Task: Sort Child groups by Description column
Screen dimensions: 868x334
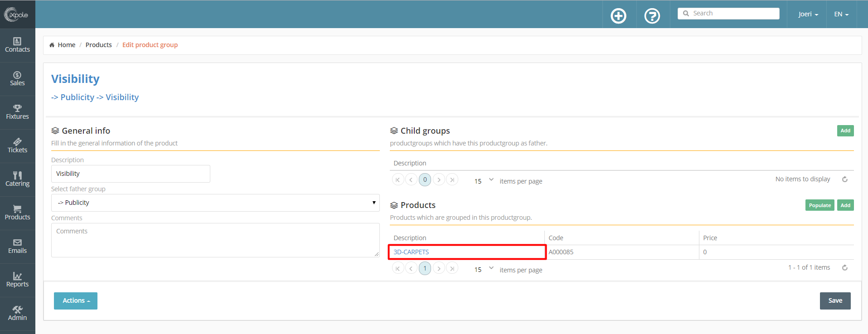Action: coord(410,163)
